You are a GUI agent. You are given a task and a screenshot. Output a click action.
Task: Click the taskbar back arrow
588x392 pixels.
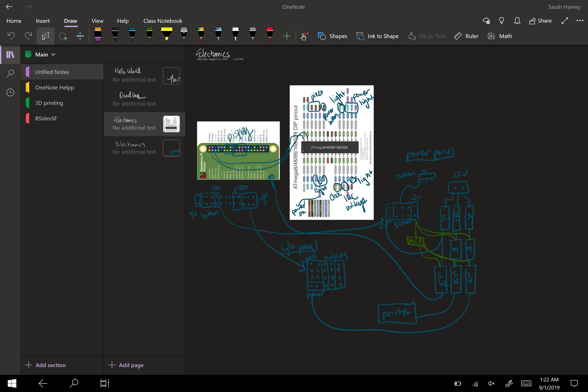(x=43, y=383)
